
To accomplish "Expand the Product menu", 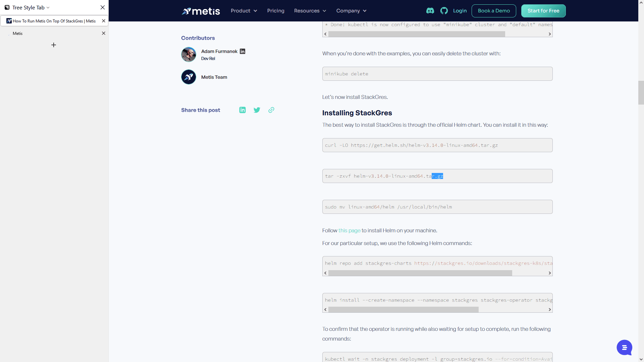I will [x=244, y=11].
